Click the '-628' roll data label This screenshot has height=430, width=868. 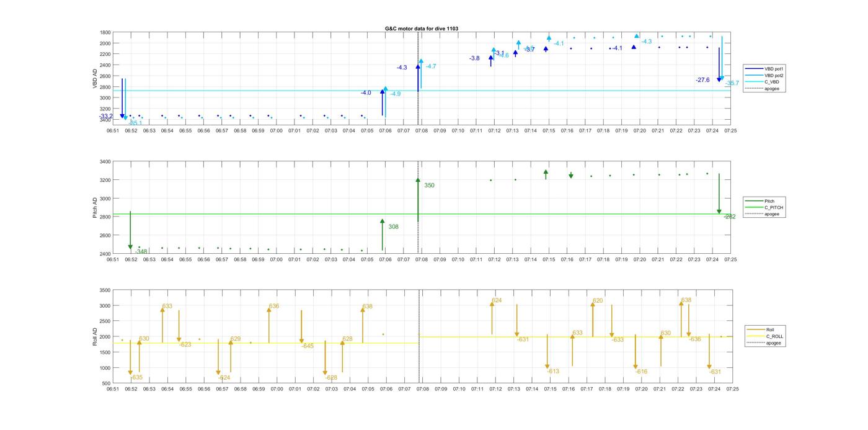tap(331, 378)
